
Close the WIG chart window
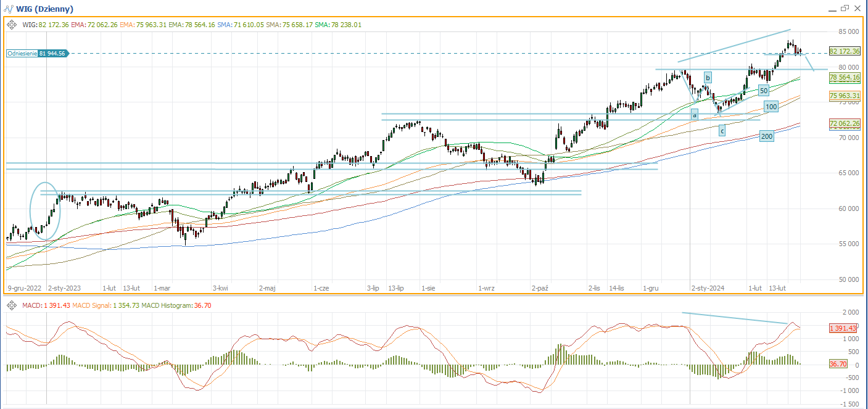tap(857, 8)
